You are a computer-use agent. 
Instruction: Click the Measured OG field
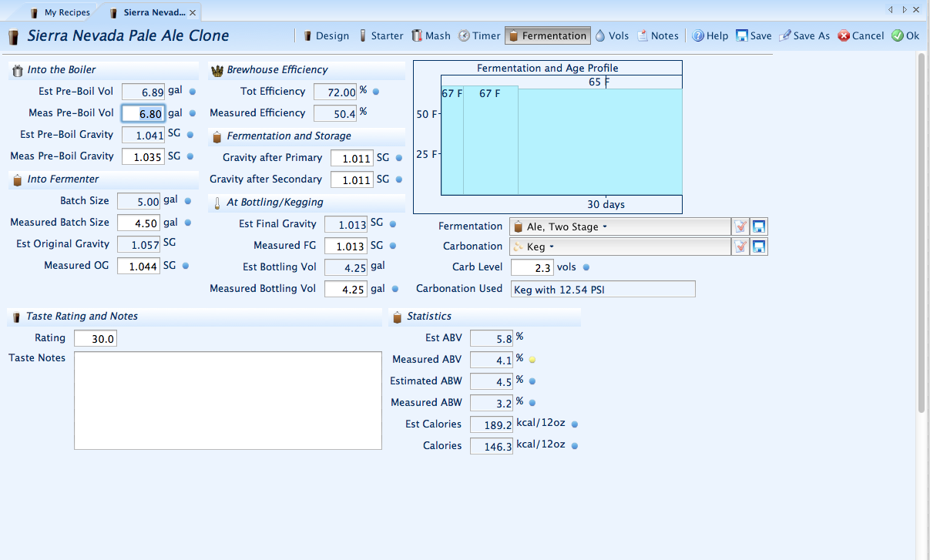[x=139, y=266]
